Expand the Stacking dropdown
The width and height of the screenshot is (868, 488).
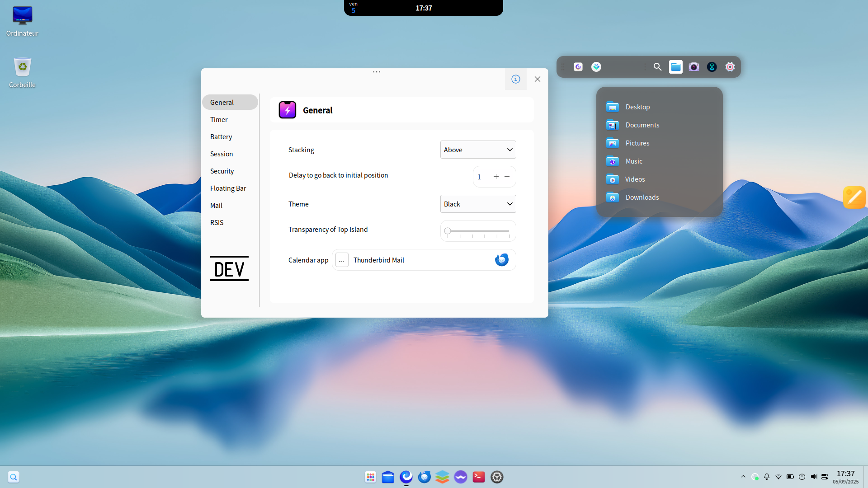pos(478,150)
